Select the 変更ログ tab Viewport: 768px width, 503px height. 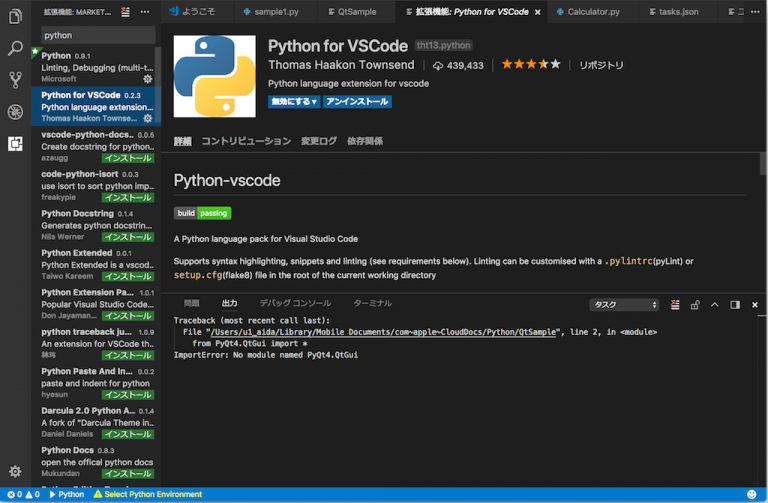(319, 141)
